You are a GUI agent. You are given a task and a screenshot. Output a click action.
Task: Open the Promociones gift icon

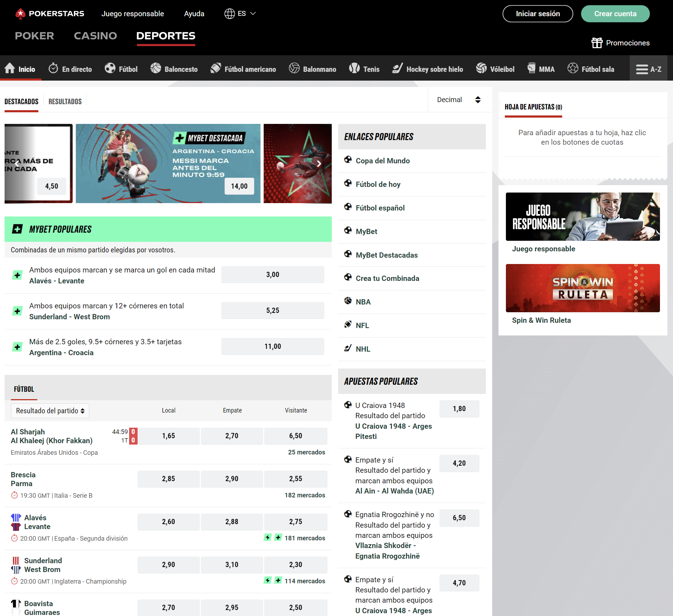click(597, 43)
